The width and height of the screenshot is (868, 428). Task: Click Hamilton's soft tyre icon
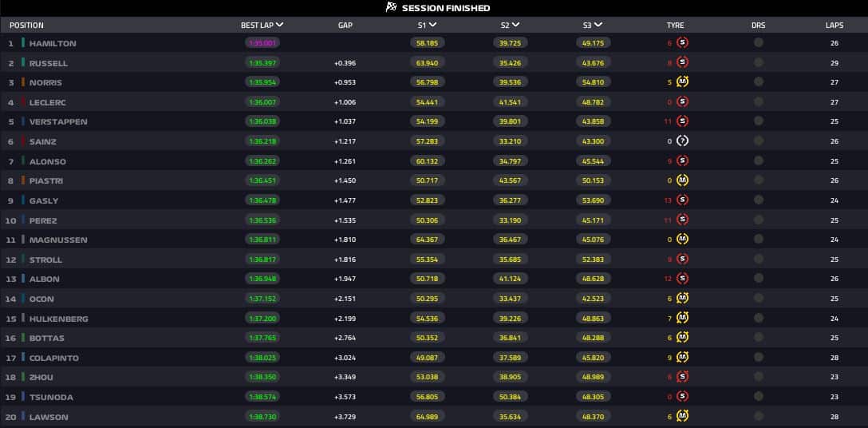[x=683, y=42]
